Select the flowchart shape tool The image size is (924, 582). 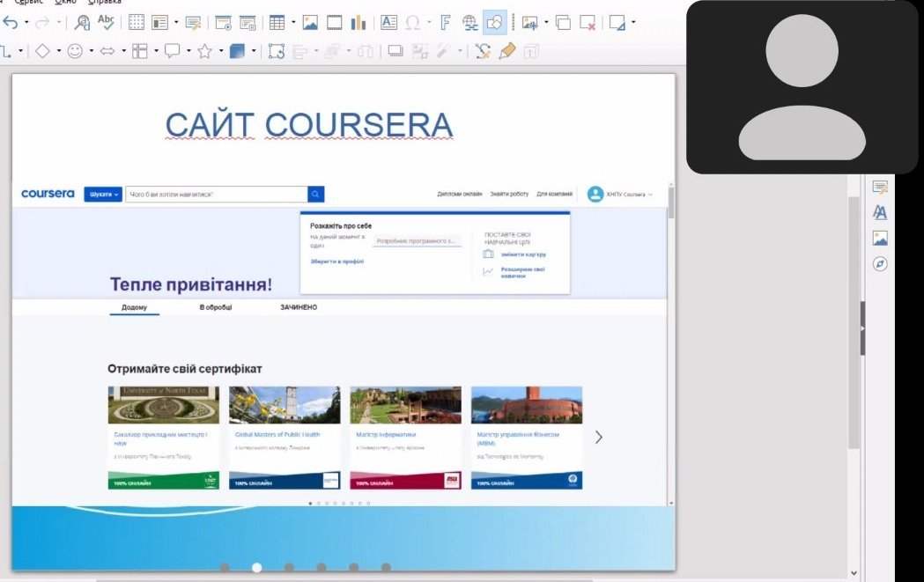[x=140, y=51]
